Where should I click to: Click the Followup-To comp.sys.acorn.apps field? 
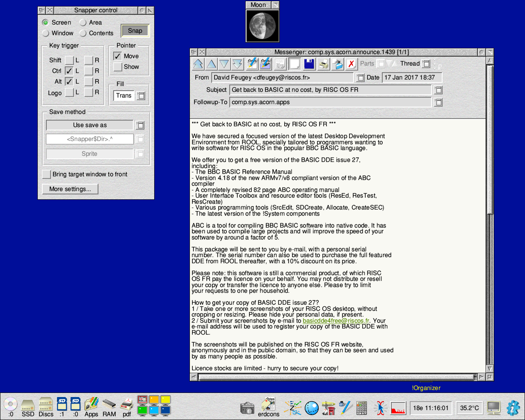331,102
